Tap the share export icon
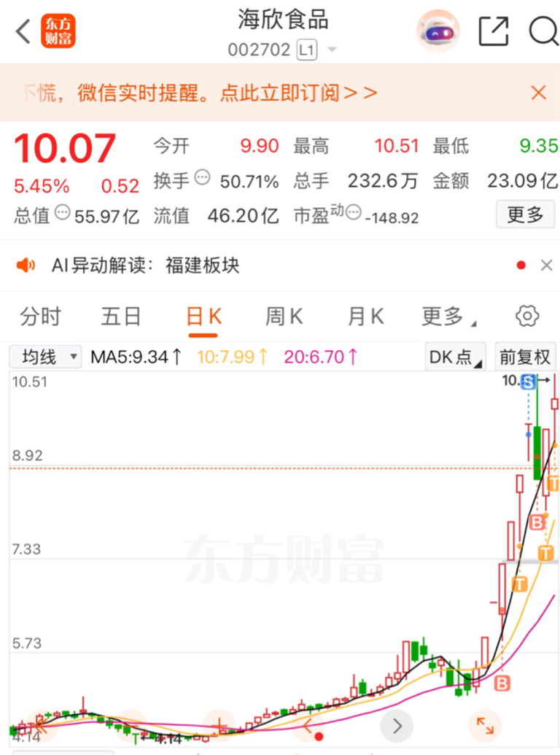The height and width of the screenshot is (755, 560). coord(494,31)
